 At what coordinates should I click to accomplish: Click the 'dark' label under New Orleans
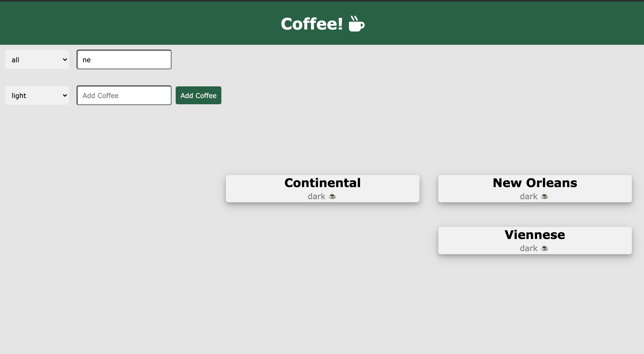[x=529, y=196]
